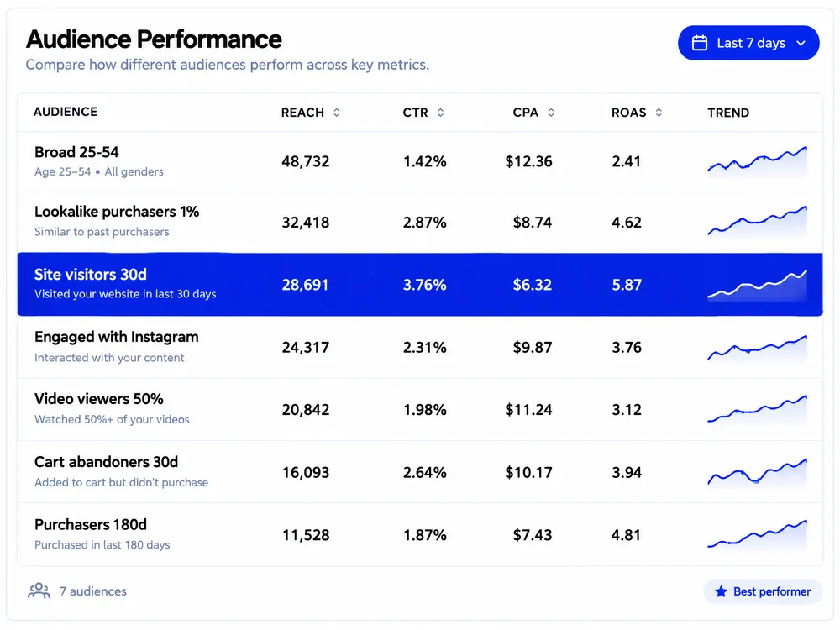This screenshot has height=630, width=840.
Task: Sort the table by the REACH sort arrows
Action: (337, 113)
